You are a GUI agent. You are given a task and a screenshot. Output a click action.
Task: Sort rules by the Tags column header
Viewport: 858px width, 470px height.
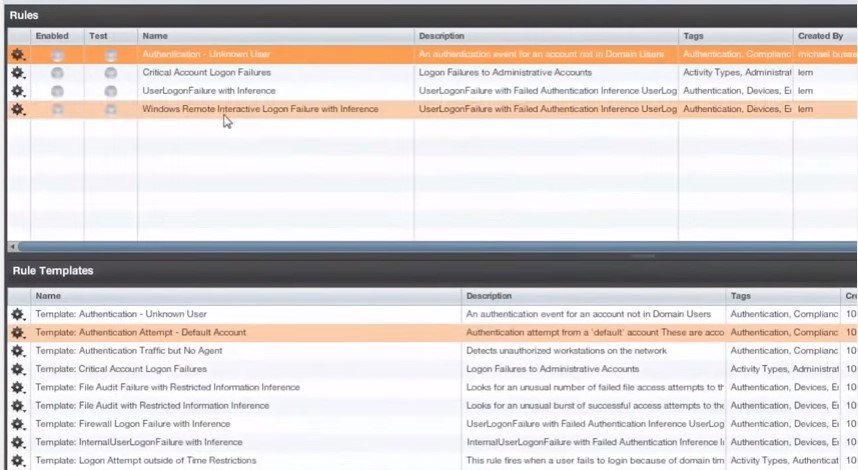(x=734, y=36)
